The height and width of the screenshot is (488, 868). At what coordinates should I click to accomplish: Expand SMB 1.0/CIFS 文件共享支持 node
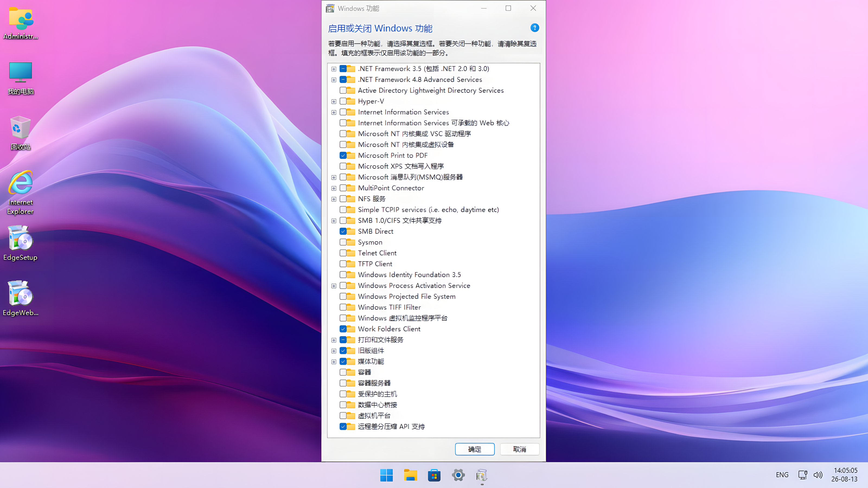point(334,221)
